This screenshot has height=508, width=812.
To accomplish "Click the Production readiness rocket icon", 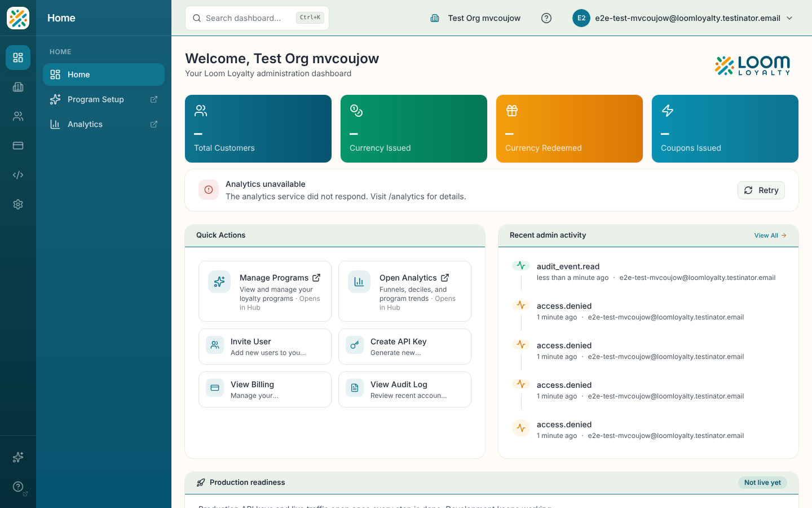I will pos(201,483).
